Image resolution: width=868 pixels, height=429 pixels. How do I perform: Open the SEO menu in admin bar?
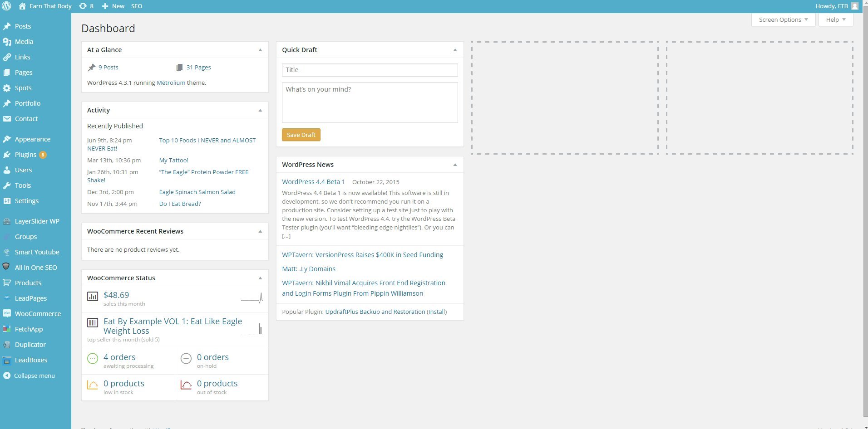tap(137, 6)
